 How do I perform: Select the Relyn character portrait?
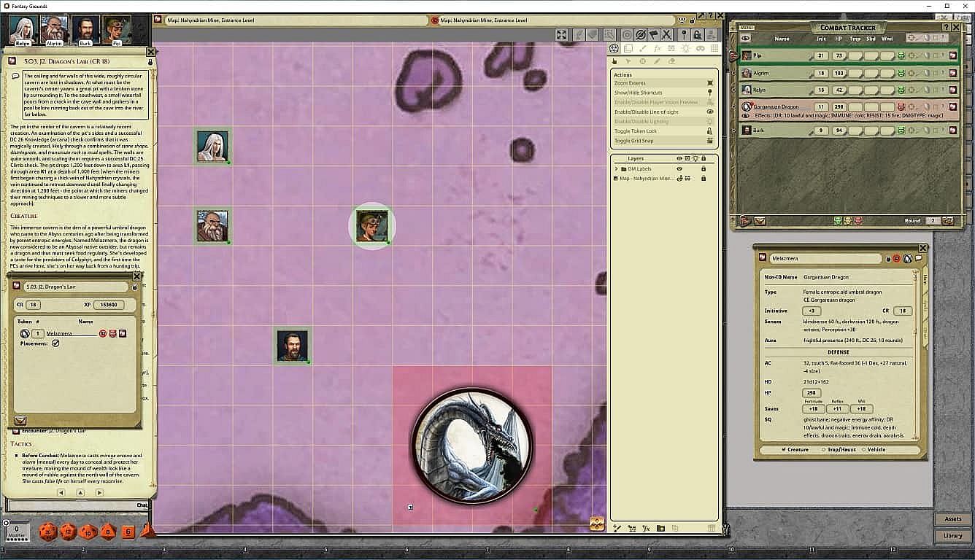pyautogui.click(x=23, y=29)
